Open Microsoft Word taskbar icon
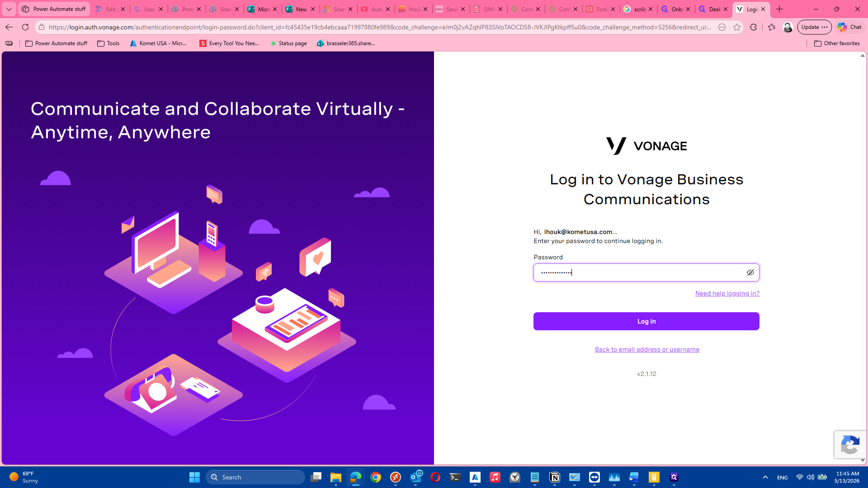The image size is (868, 488). [634, 477]
